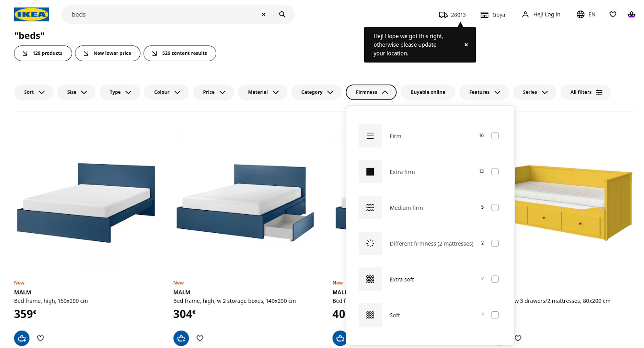Expand the Colour filter dropdown
This screenshot has height=348, width=644.
166,92
